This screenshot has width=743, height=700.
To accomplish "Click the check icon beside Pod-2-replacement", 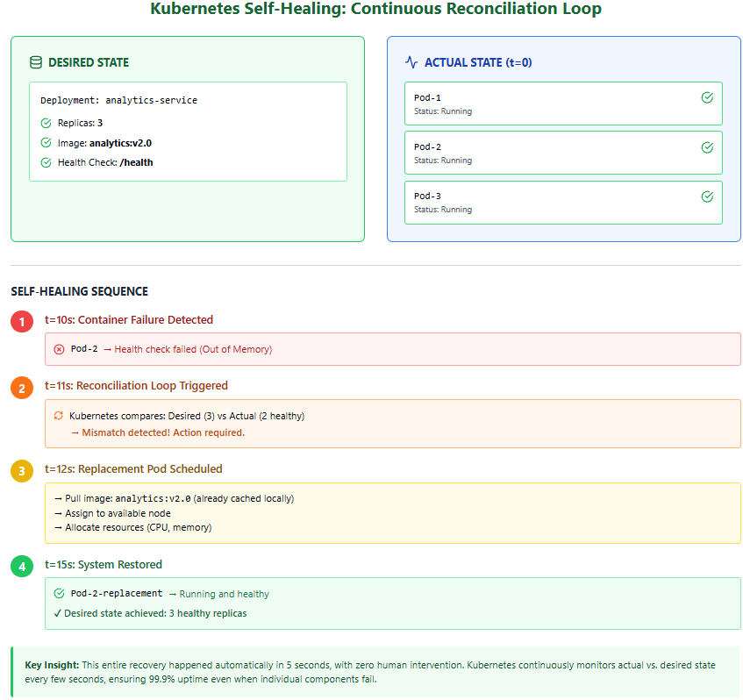I will click(x=59, y=594).
